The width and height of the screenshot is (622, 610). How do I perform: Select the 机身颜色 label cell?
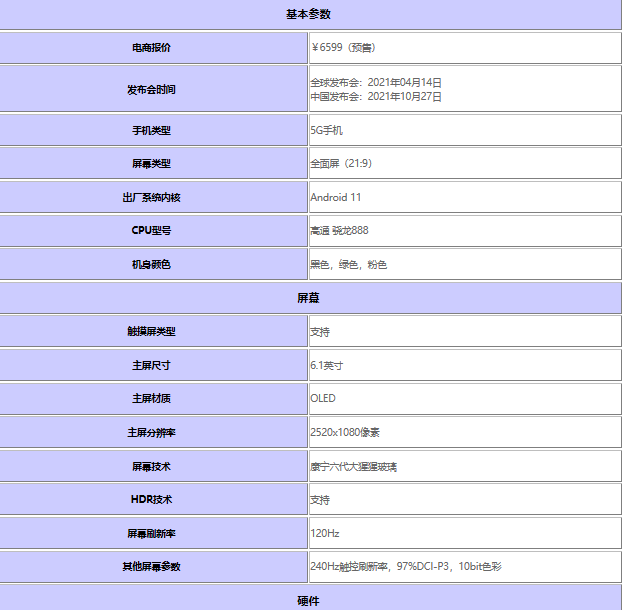152,264
